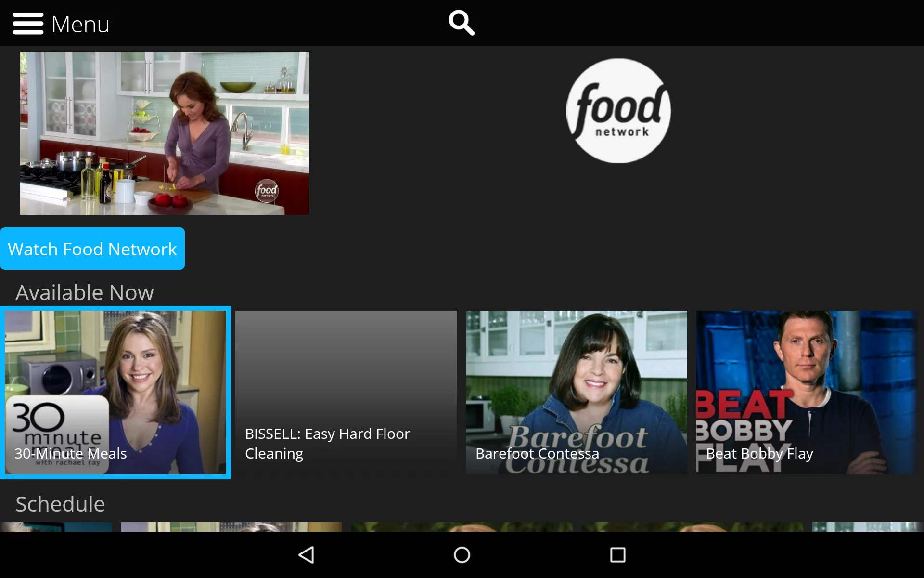The height and width of the screenshot is (578, 924).
Task: Select the highlighted 30-Minute Meals tile
Action: click(x=115, y=393)
